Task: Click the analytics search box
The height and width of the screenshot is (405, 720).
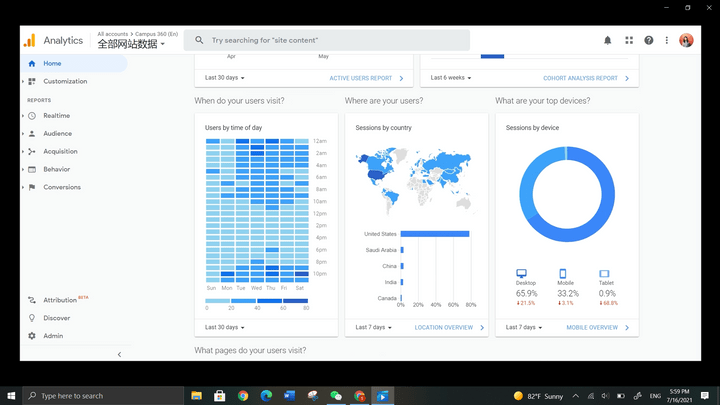Action: [328, 40]
